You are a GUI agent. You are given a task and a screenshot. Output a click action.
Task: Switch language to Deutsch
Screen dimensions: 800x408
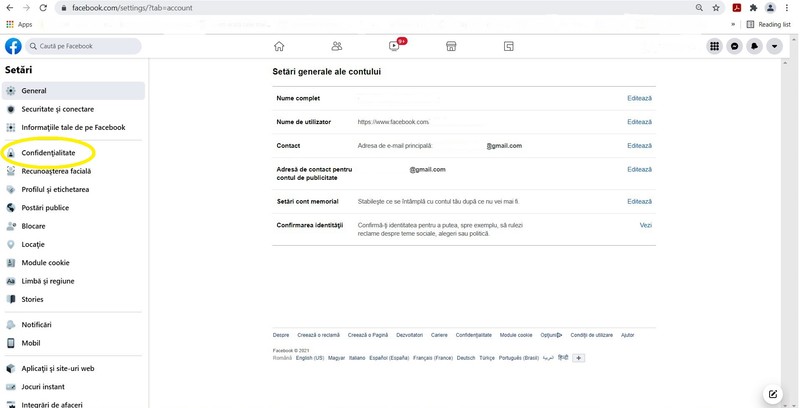pyautogui.click(x=466, y=358)
